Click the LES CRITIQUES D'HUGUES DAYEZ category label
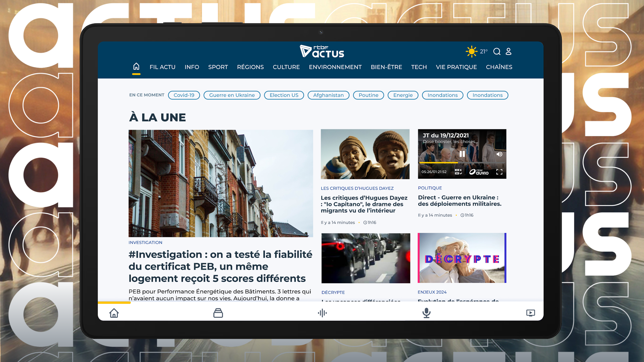Image resolution: width=644 pixels, height=362 pixels. tap(357, 188)
